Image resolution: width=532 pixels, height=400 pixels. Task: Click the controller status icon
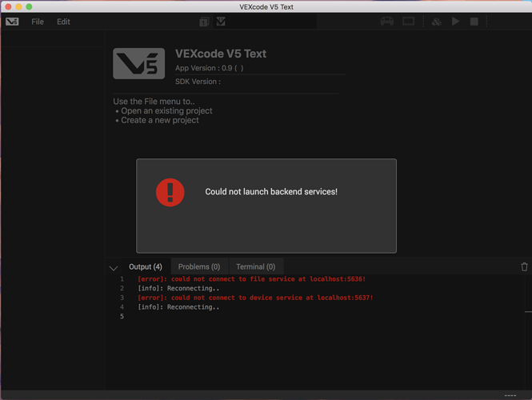click(x=386, y=22)
